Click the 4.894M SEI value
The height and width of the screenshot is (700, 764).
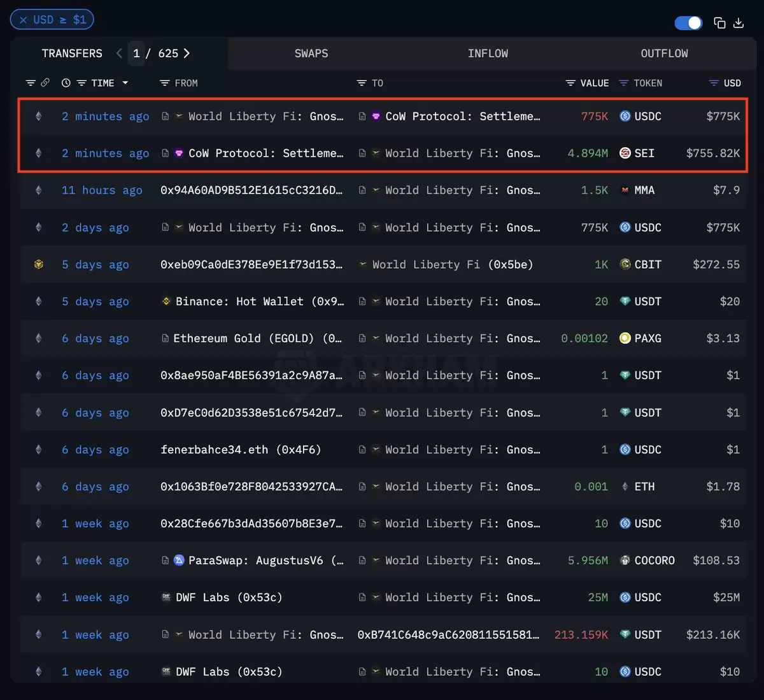pyautogui.click(x=588, y=153)
